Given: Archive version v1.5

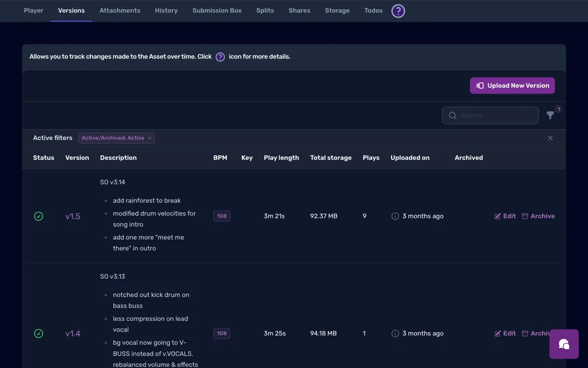Looking at the screenshot, I should click(x=538, y=216).
